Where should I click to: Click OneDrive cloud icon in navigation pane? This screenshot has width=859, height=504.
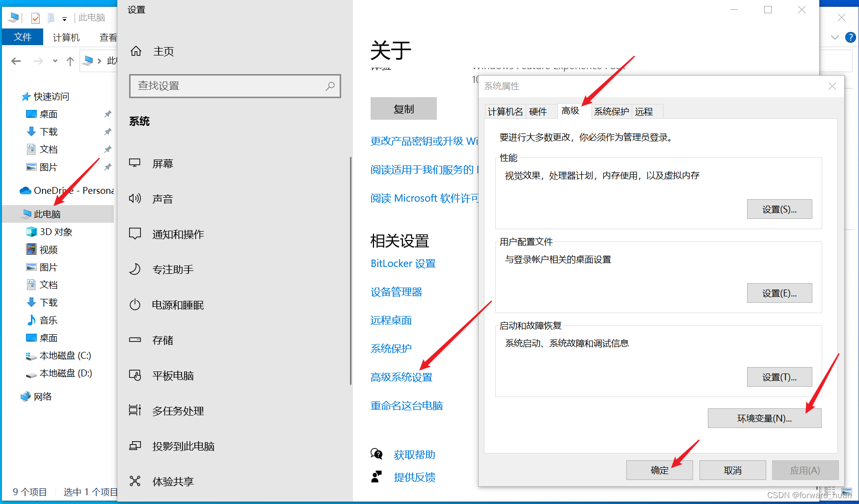point(25,190)
